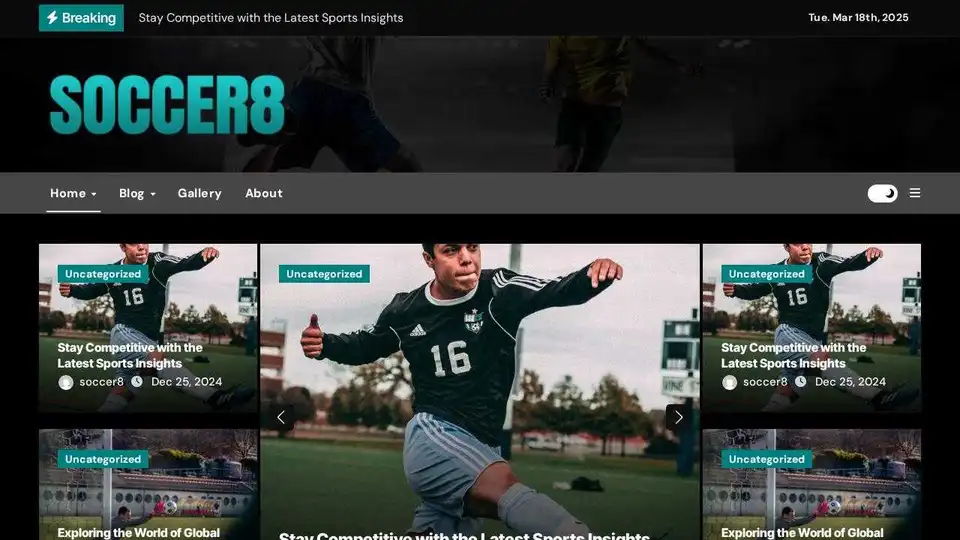This screenshot has width=960, height=540.
Task: Click the previous slide arrow
Action: (281, 417)
